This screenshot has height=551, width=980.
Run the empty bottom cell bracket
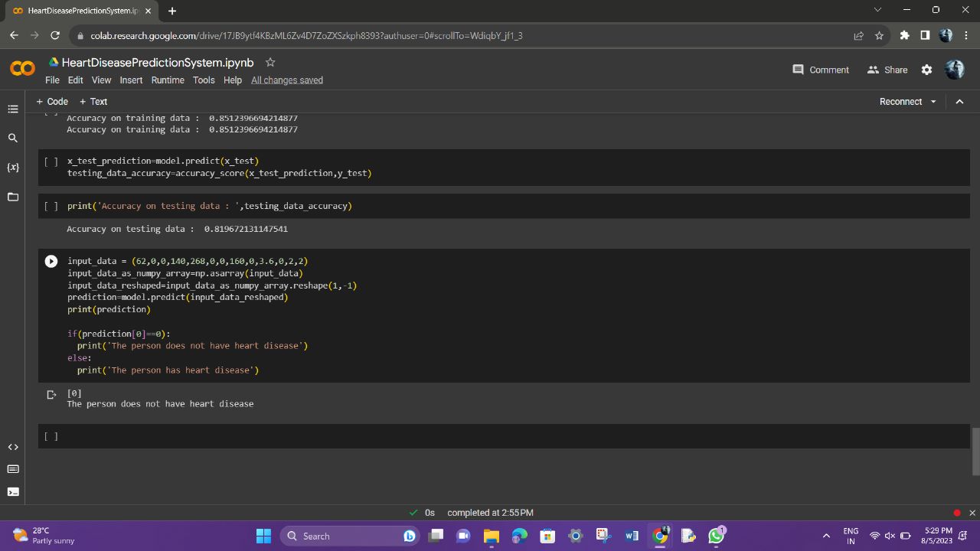click(x=51, y=436)
